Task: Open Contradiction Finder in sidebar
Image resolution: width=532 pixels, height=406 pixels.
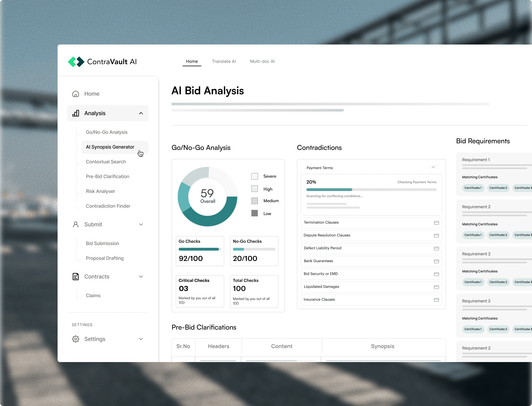Action: click(108, 206)
